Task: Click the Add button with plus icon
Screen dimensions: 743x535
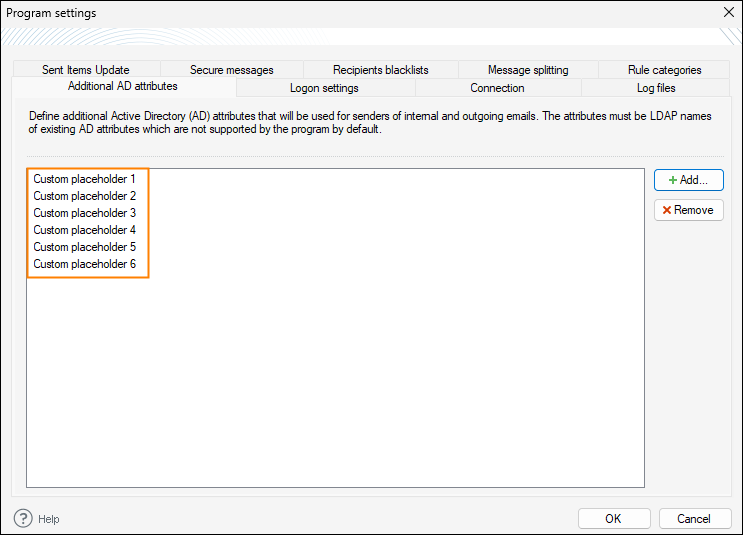Action: 688,180
